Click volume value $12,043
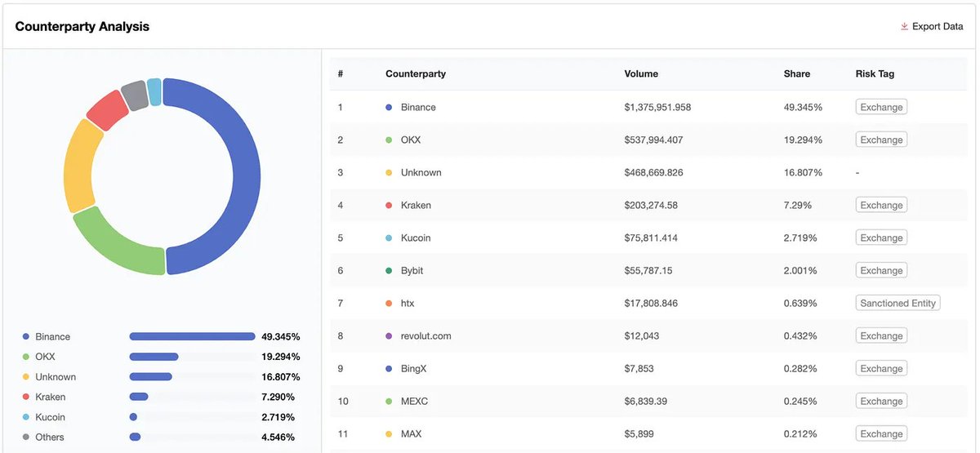 click(x=642, y=335)
